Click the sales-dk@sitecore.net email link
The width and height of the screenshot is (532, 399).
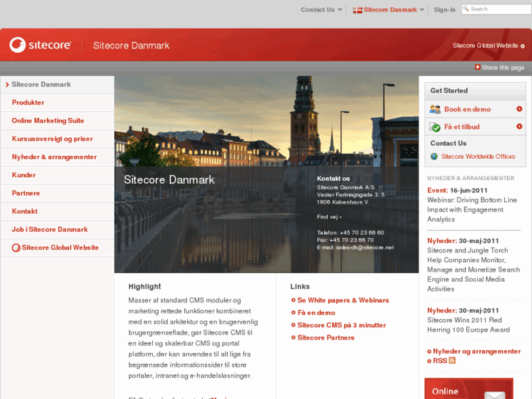[364, 247]
